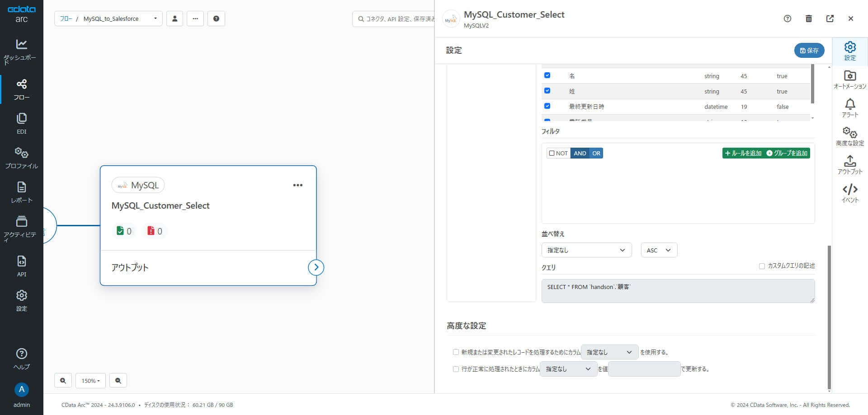Switch to the 高度な設定 tab
Screen dimensions: 868x415
(x=850, y=136)
